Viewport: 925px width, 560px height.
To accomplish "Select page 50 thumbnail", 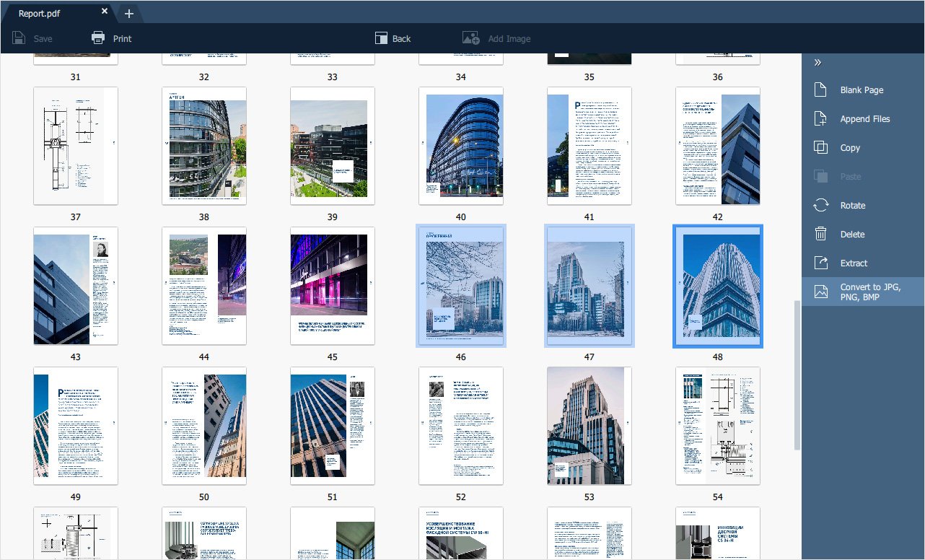I will [x=204, y=426].
